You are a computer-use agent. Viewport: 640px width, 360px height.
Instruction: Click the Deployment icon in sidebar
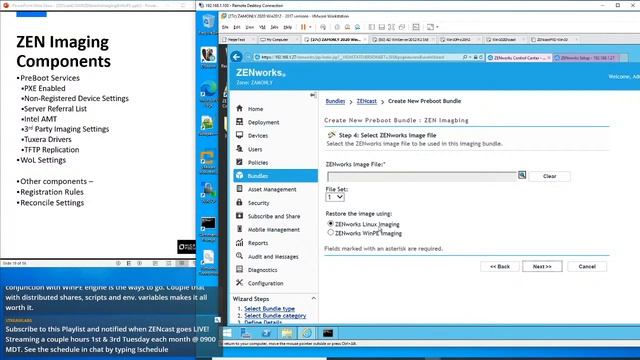click(240, 122)
